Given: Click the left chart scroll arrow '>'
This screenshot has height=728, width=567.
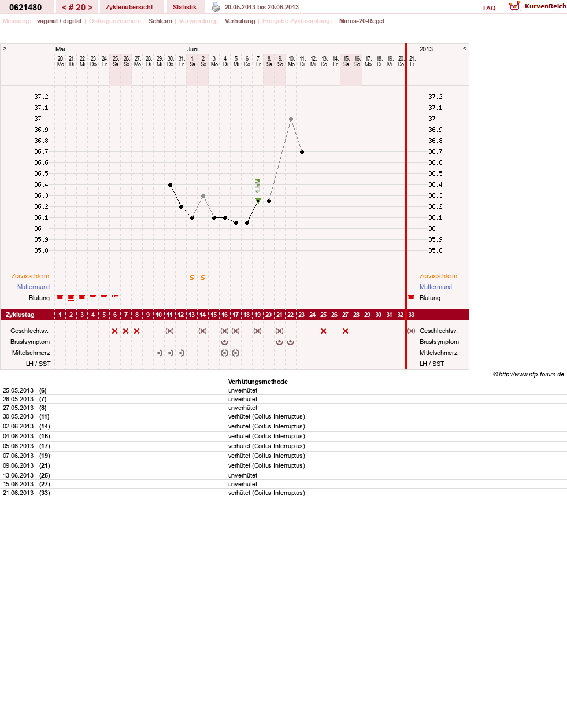Looking at the screenshot, I should click(5, 49).
